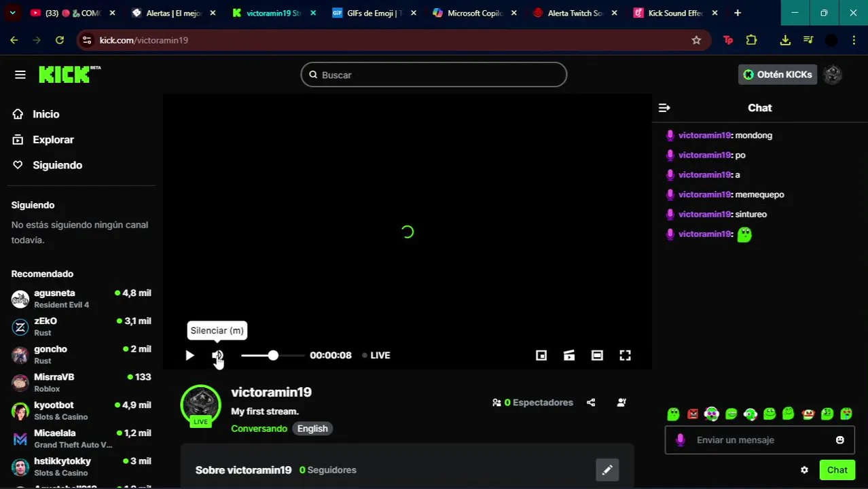Open a new browser tab
Image resolution: width=868 pixels, height=489 pixels.
pyautogui.click(x=738, y=13)
